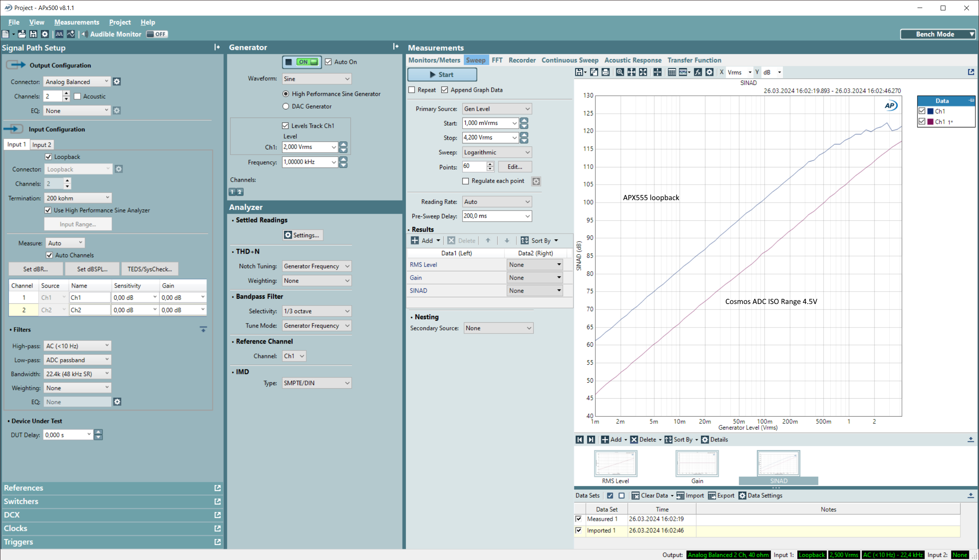
Task: Toggle the graph cursors tool
Action: tap(657, 72)
